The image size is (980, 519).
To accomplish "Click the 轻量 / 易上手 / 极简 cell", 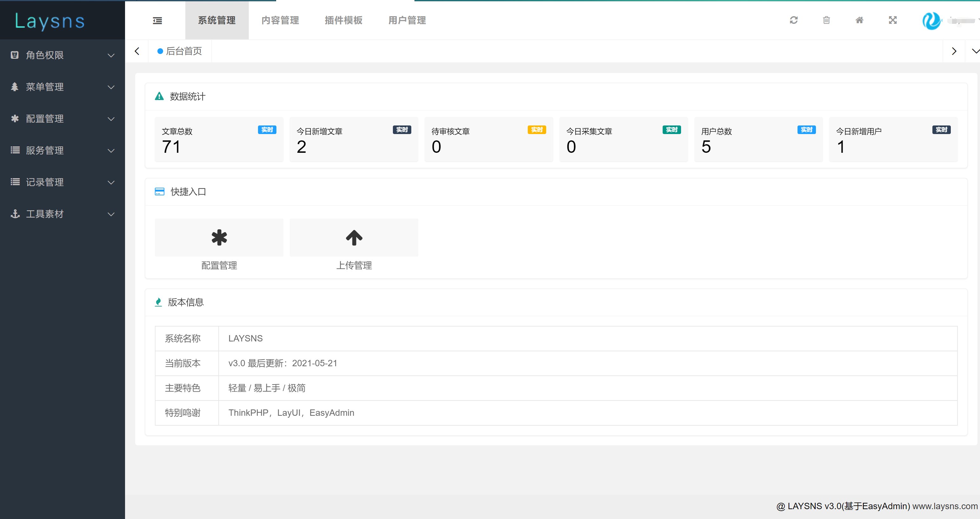I will [588, 388].
